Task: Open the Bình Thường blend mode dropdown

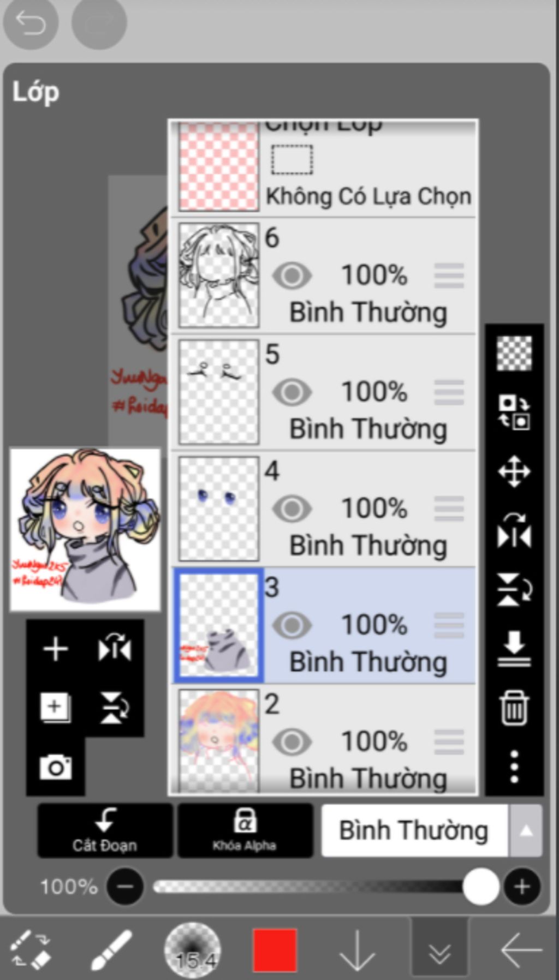Action: [x=414, y=830]
